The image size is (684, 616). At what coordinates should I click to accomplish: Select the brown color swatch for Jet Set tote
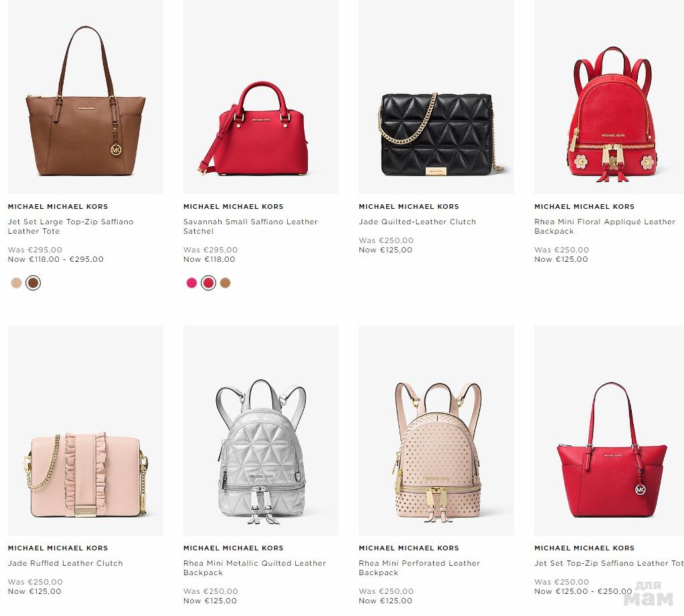33,283
